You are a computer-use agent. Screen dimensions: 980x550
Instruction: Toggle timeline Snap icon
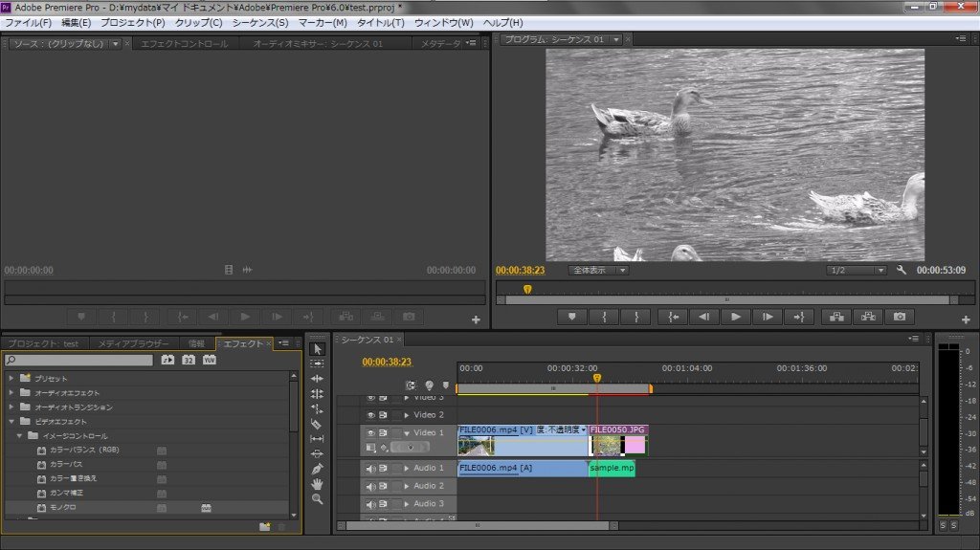point(411,385)
